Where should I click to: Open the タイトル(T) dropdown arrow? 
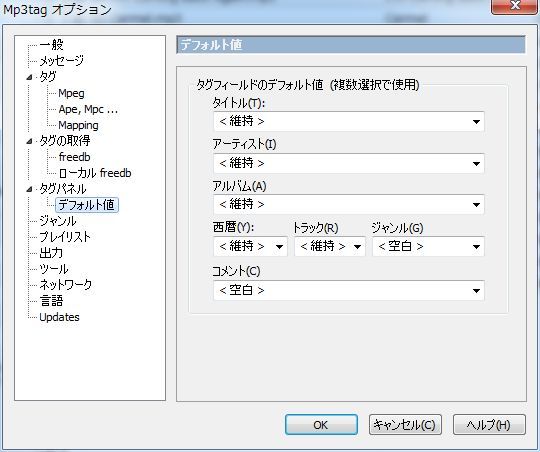476,122
